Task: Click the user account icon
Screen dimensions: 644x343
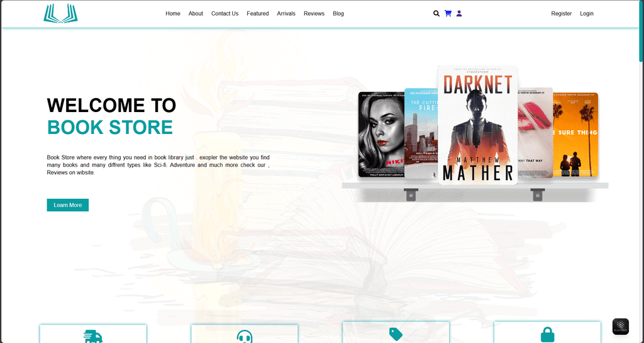Action: 459,13
